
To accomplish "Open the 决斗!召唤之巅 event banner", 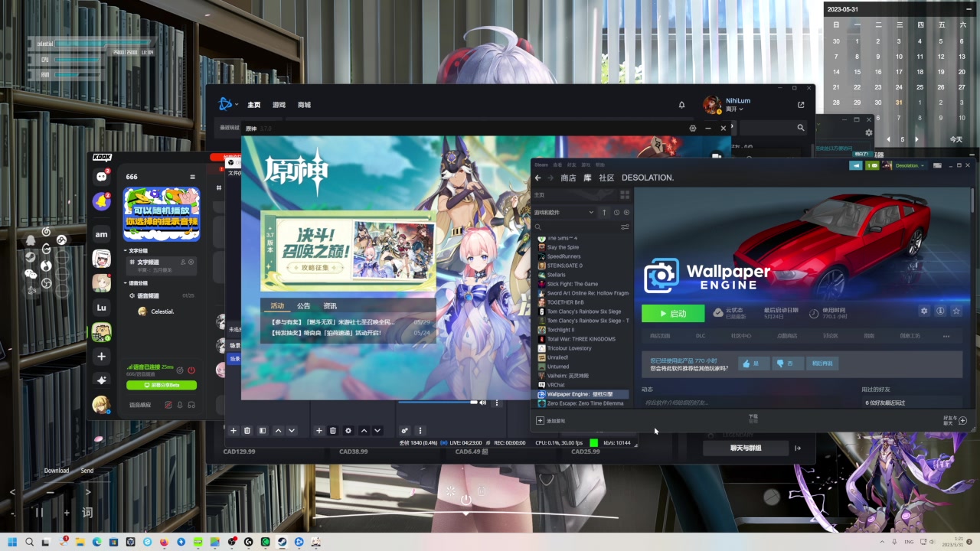I will coord(349,251).
